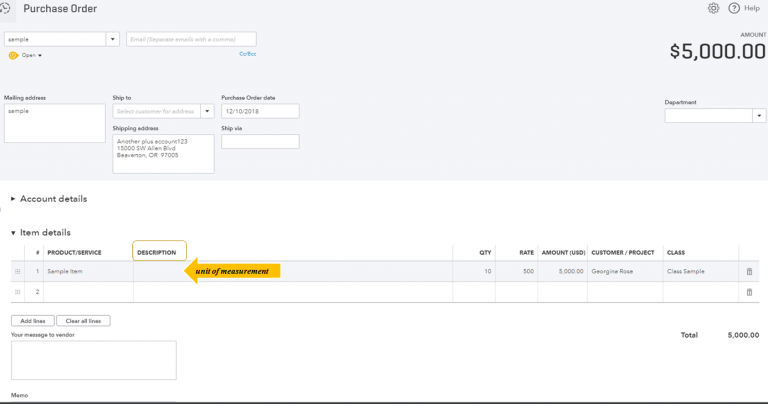This screenshot has height=404, width=768.
Task: Click the drag handle for line 2
Action: [x=17, y=292]
